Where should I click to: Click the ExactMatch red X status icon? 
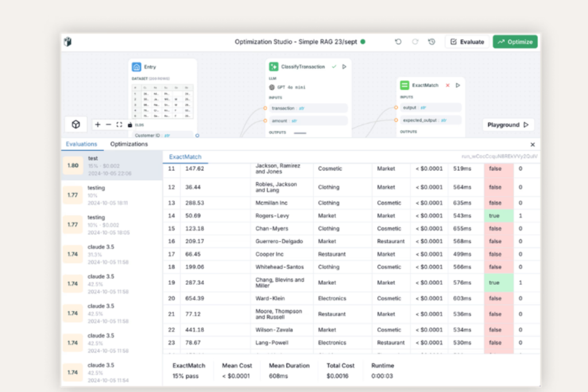tap(447, 85)
